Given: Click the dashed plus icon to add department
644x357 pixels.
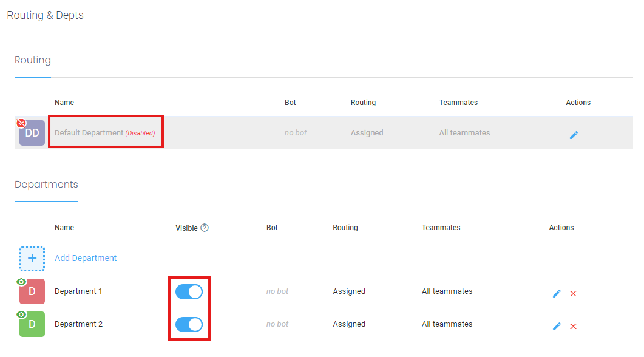Looking at the screenshot, I should pos(32,258).
